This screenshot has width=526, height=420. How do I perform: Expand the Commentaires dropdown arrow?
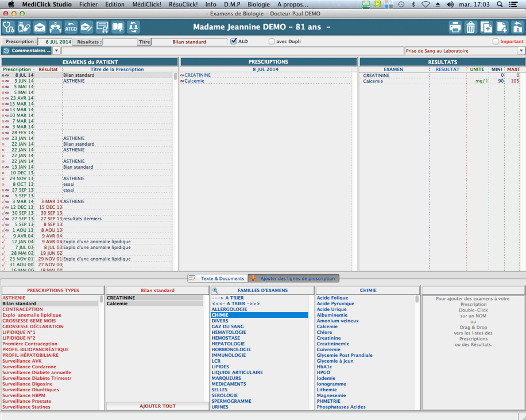(56, 51)
